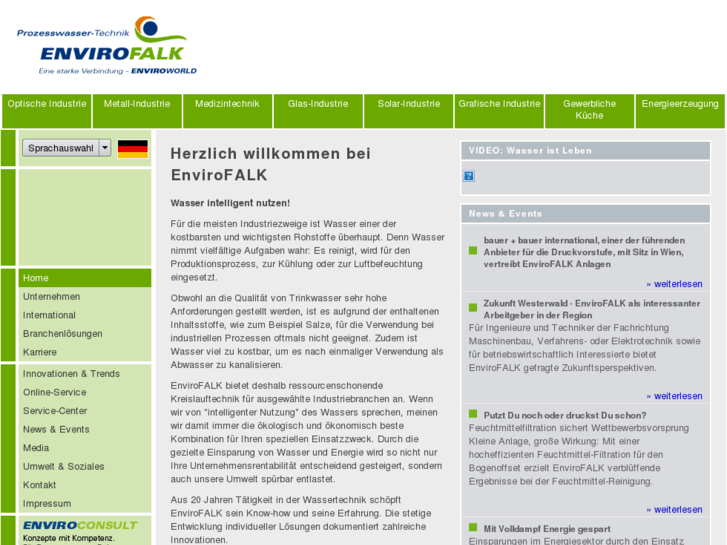Open the Energieerzeugung tab
The image size is (727, 545).
click(x=680, y=111)
